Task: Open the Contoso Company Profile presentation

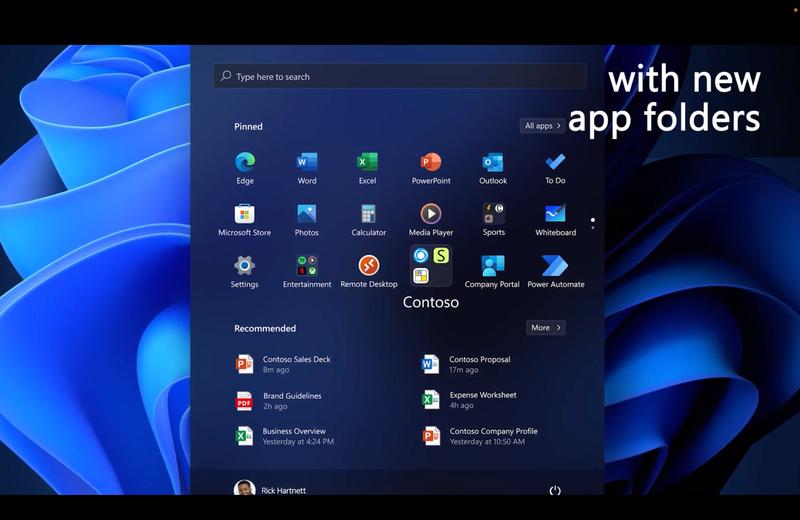Action: (480, 436)
